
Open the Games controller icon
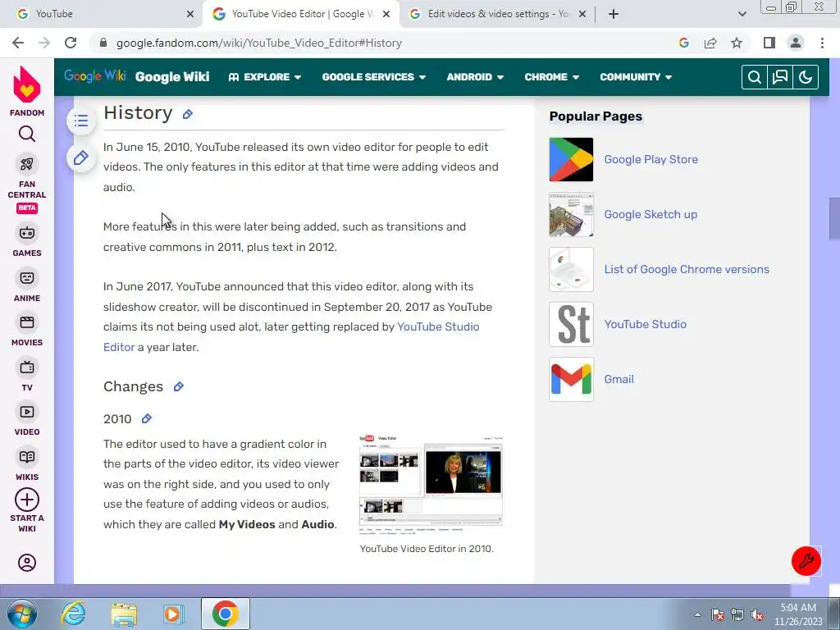[27, 233]
